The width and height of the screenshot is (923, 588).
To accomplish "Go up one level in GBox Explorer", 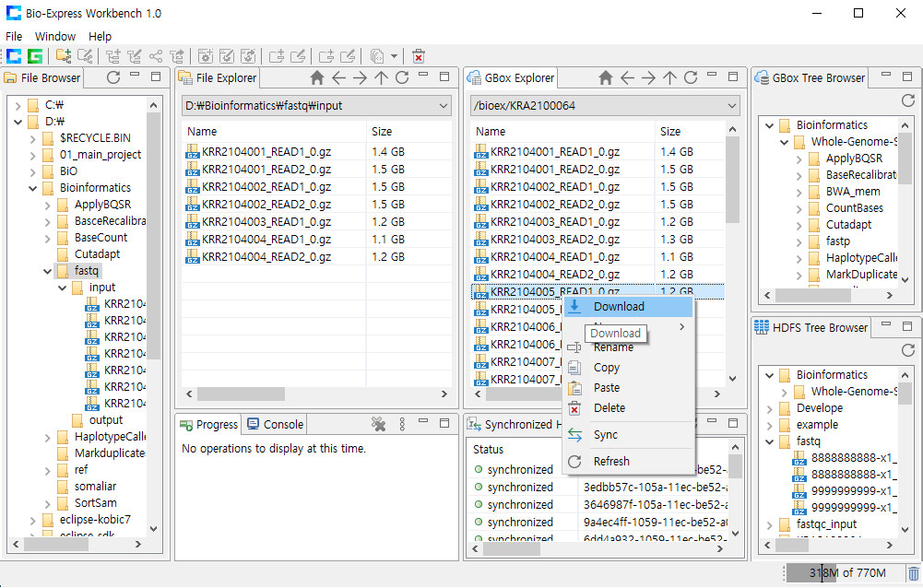I will tap(669, 77).
